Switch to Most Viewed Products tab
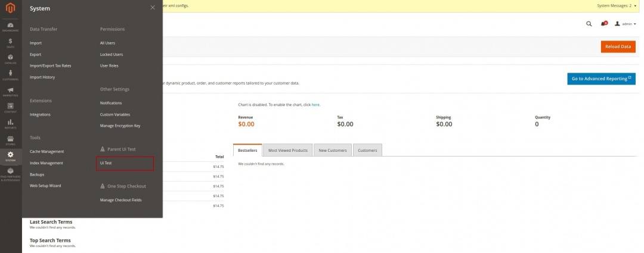This screenshot has height=253, width=644. pos(288,150)
